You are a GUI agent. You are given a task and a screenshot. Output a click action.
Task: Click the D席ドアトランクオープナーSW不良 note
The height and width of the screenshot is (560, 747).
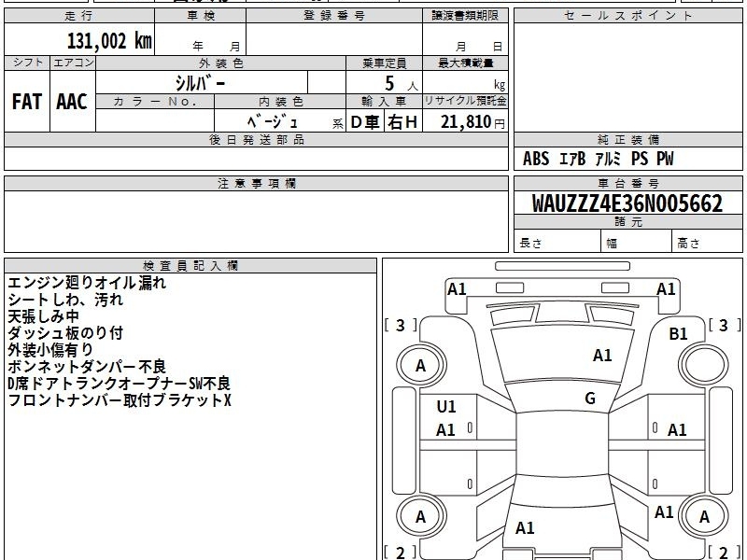120,384
